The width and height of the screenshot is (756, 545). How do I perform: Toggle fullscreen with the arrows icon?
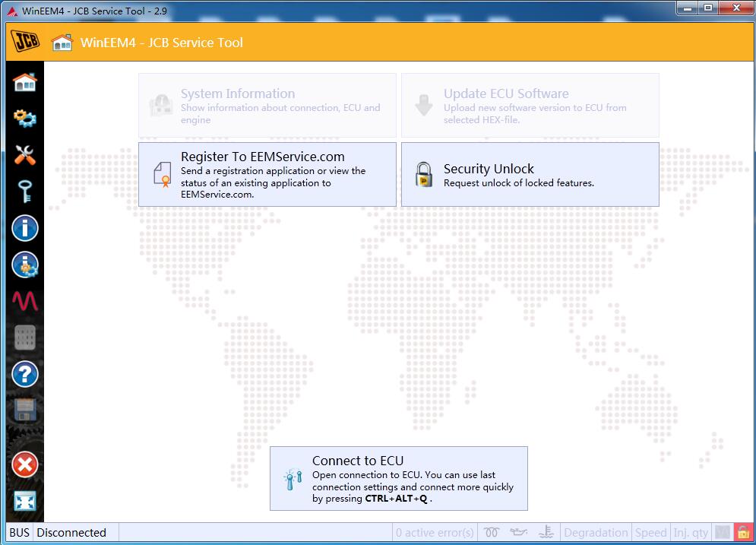(25, 501)
